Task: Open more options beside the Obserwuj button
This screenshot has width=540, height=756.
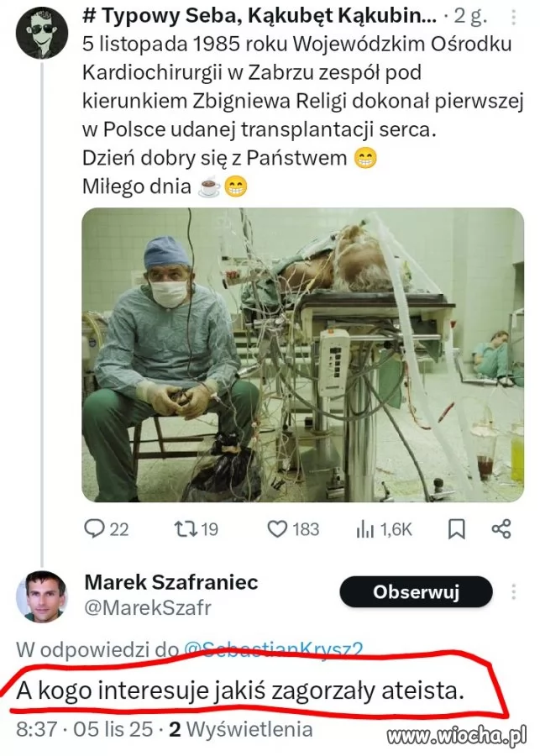Action: (514, 592)
